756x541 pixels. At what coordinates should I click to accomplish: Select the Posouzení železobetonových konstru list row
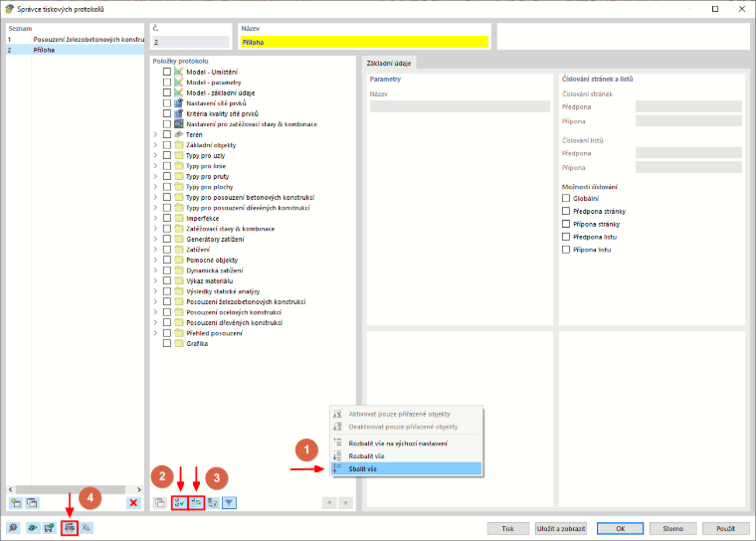coord(76,39)
